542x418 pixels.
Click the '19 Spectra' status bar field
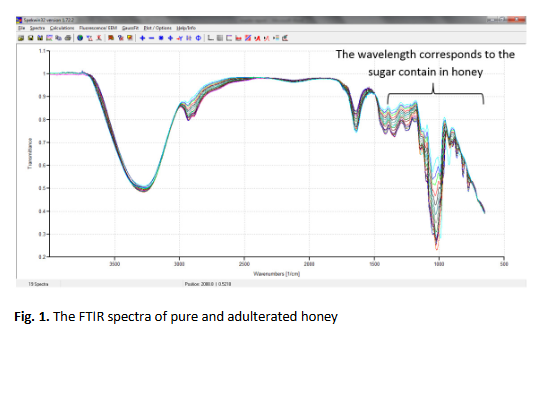[38, 284]
